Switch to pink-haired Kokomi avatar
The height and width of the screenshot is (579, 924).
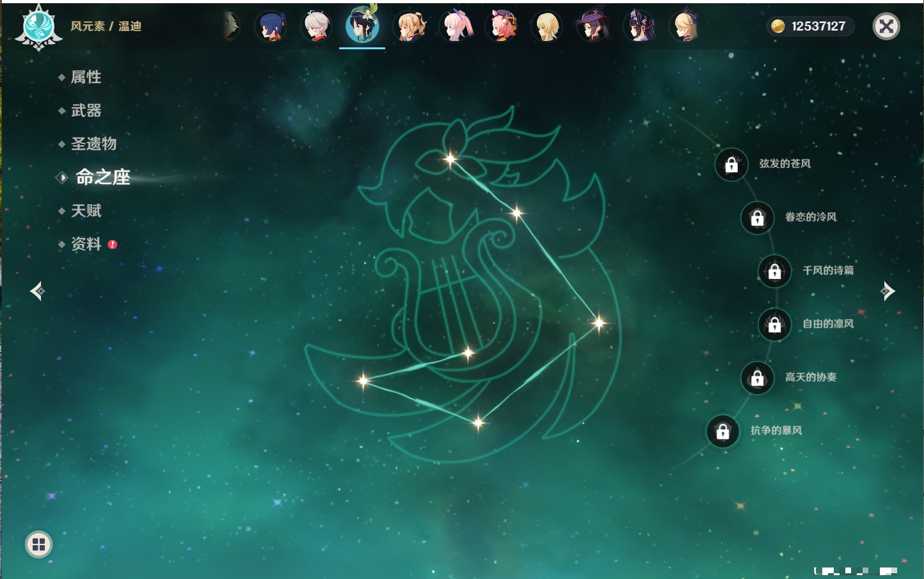pyautogui.click(x=455, y=26)
